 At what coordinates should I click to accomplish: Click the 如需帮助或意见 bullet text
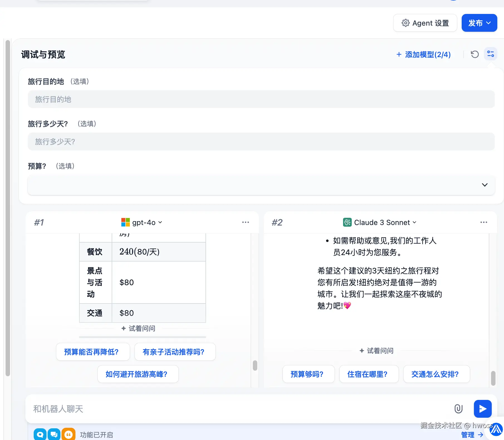(385, 246)
